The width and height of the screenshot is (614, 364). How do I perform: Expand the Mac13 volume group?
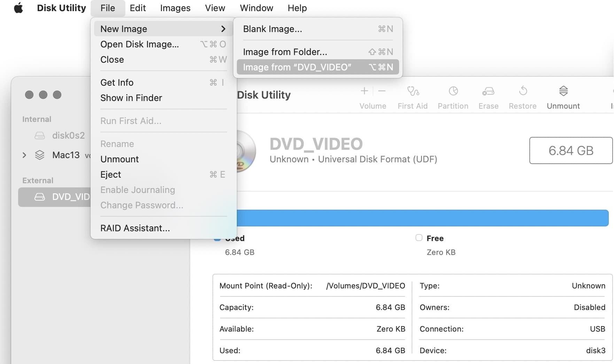(24, 155)
